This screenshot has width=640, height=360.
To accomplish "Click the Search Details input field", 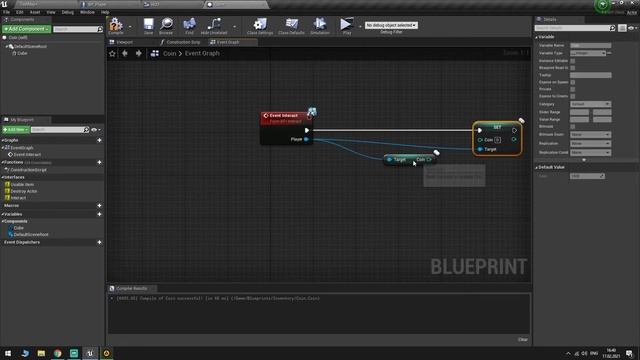I will click(x=572, y=28).
